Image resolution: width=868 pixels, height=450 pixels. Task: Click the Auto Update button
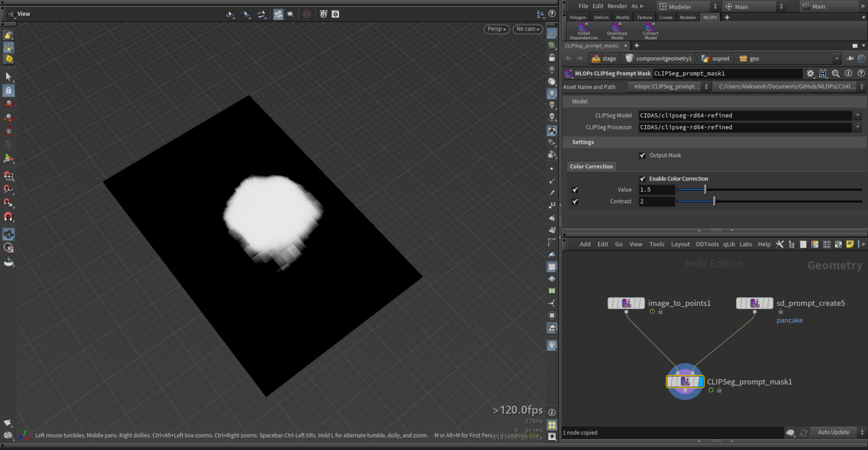[833, 432]
